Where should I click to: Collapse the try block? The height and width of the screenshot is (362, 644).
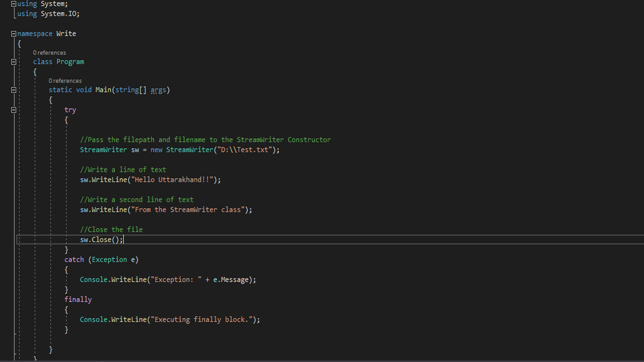12,110
